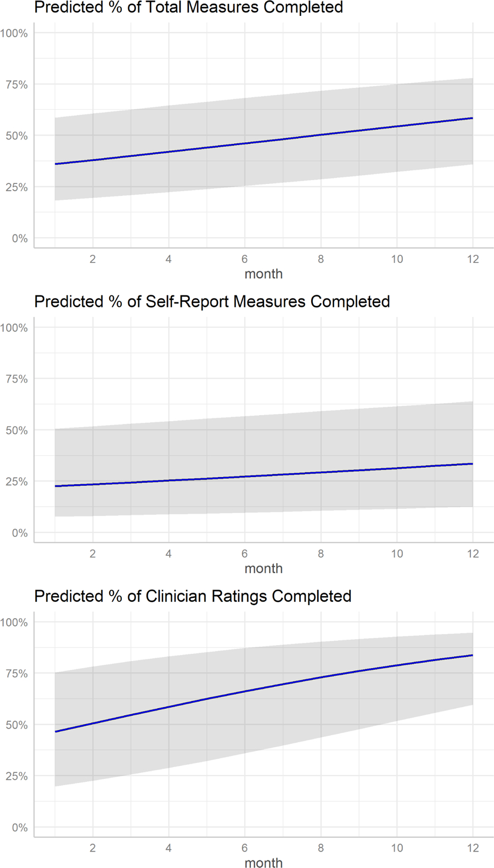
Task: Click the "Predicted % of Total Measures Completed" title
Action: [188, 8]
